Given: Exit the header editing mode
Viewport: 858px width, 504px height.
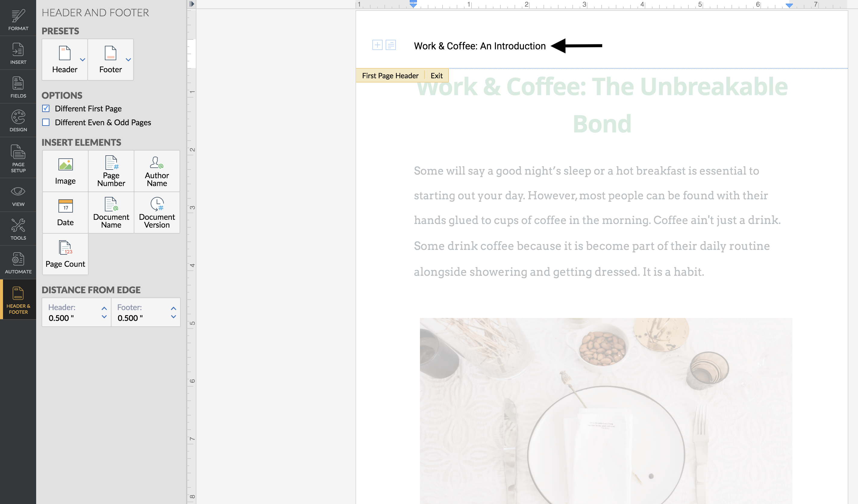Looking at the screenshot, I should 436,76.
